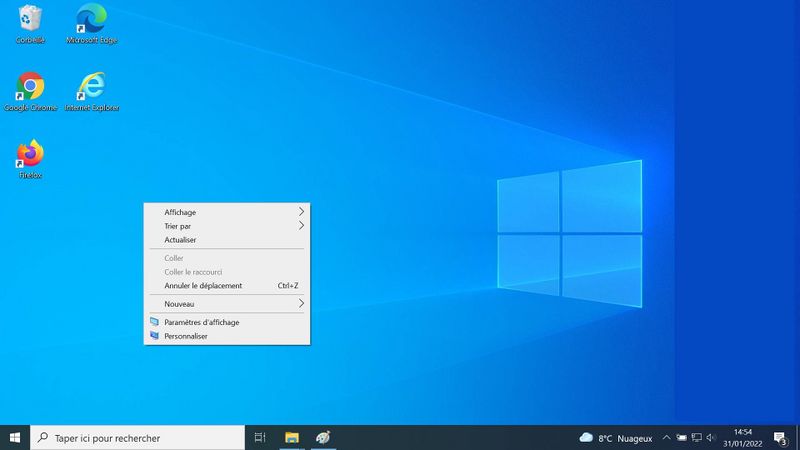Select the Internet Explorer desktop shortcut
This screenshot has height=450, width=800.
(92, 91)
